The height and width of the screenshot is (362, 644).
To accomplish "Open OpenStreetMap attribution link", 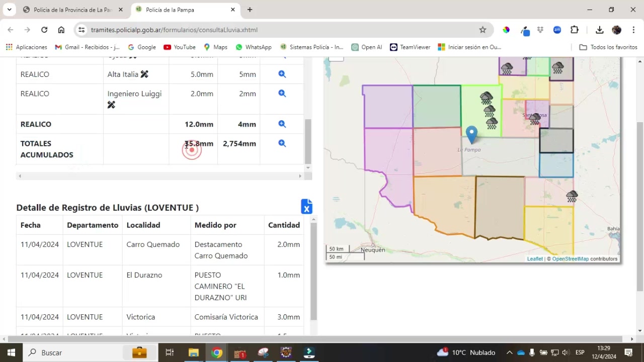I will pyautogui.click(x=571, y=259).
